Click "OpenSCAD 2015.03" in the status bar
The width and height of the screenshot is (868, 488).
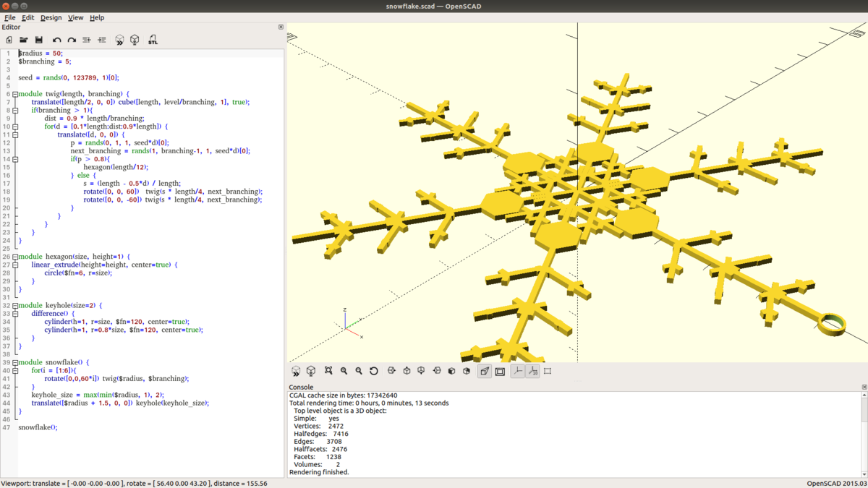[x=836, y=484]
